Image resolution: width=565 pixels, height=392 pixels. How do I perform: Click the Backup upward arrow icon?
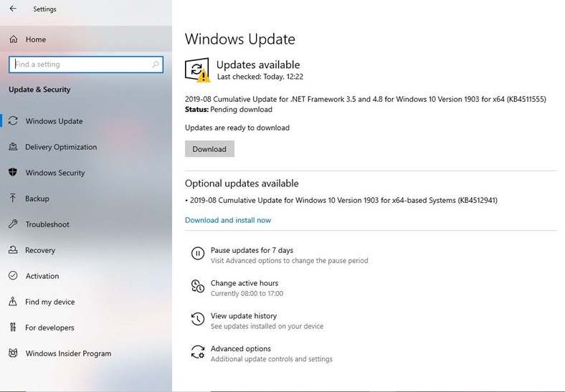(13, 199)
